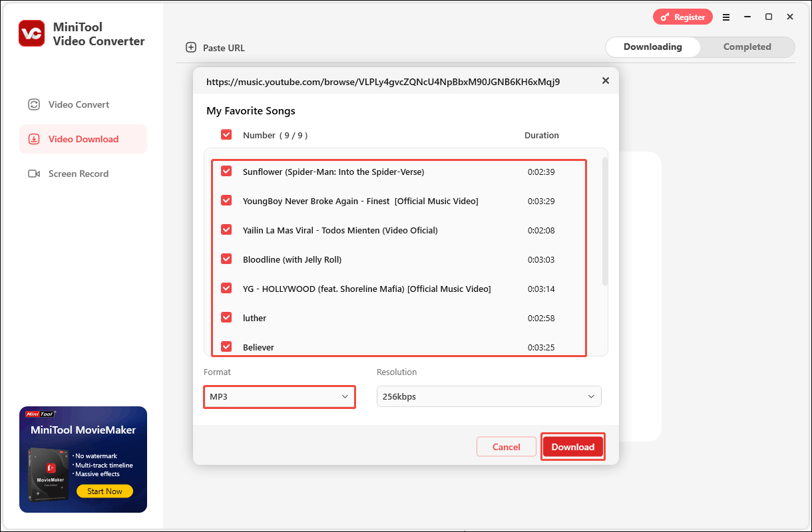Click the Video Download sidebar icon
Viewport: 812px width, 532px height.
[33, 139]
